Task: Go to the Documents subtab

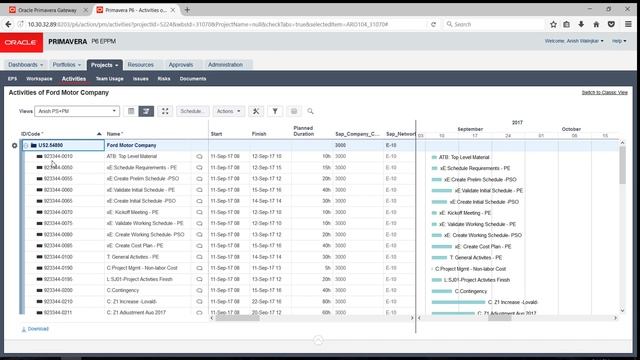Action: click(x=193, y=79)
